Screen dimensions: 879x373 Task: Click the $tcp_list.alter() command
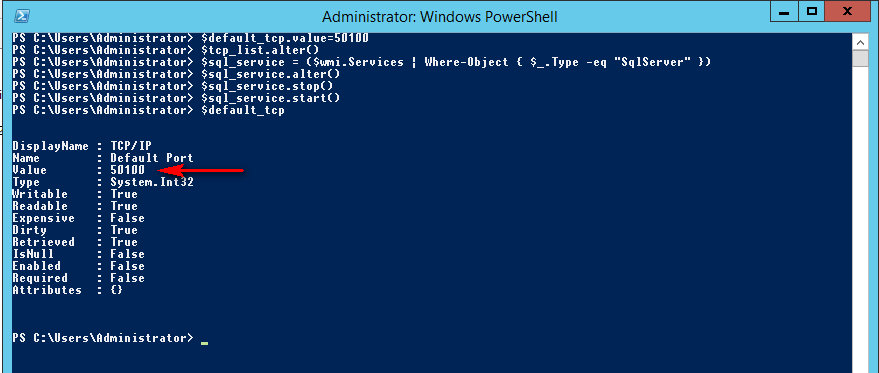[166, 50]
